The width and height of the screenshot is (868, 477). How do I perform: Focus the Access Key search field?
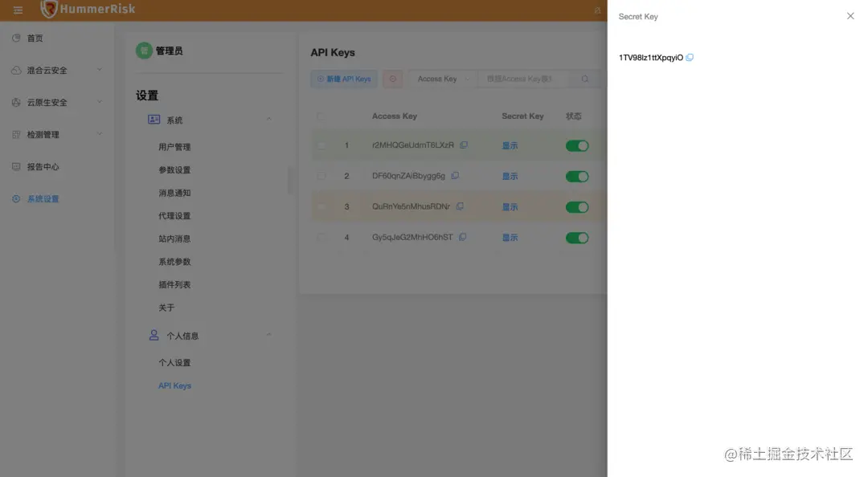point(523,79)
